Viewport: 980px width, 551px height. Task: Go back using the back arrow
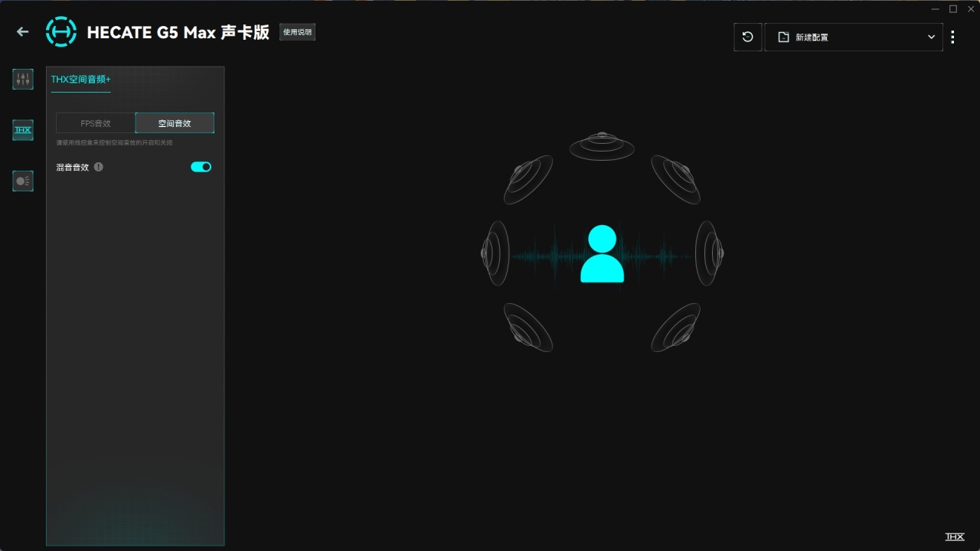(x=23, y=31)
